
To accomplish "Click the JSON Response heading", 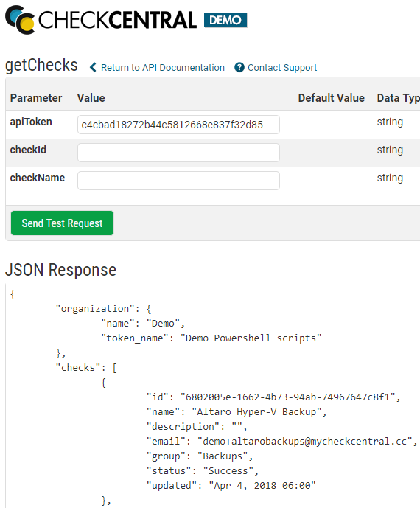I will click(60, 270).
